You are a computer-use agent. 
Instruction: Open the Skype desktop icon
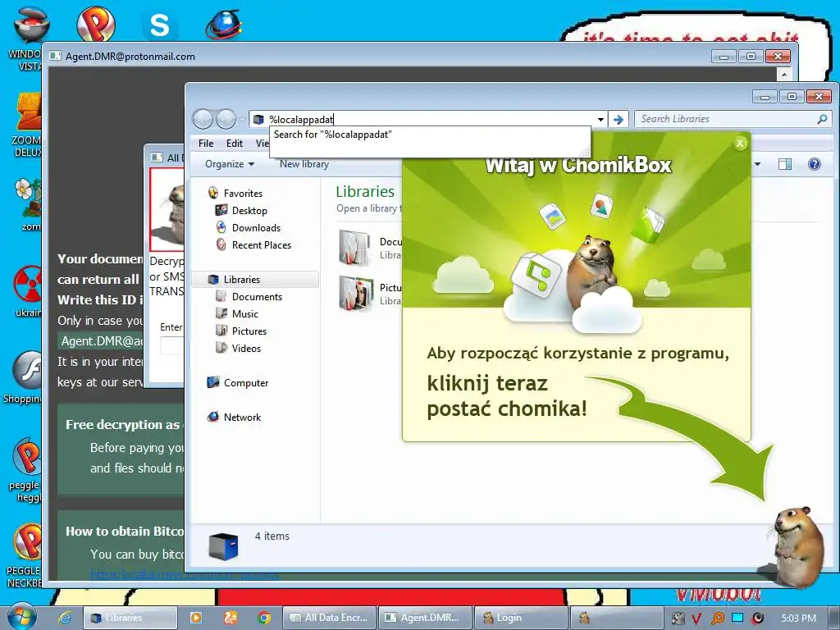coord(159,24)
